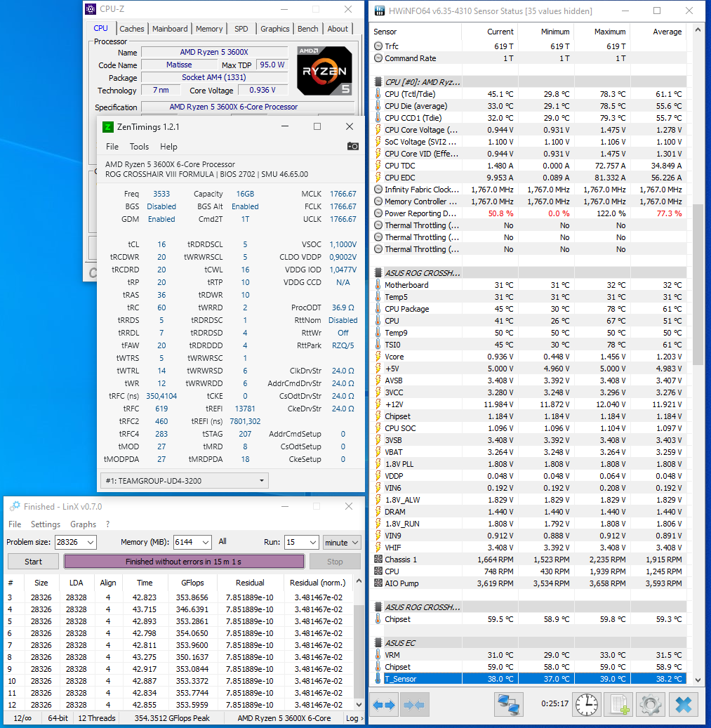Click the Start button in LinX
This screenshot has width=711, height=728.
[33, 562]
